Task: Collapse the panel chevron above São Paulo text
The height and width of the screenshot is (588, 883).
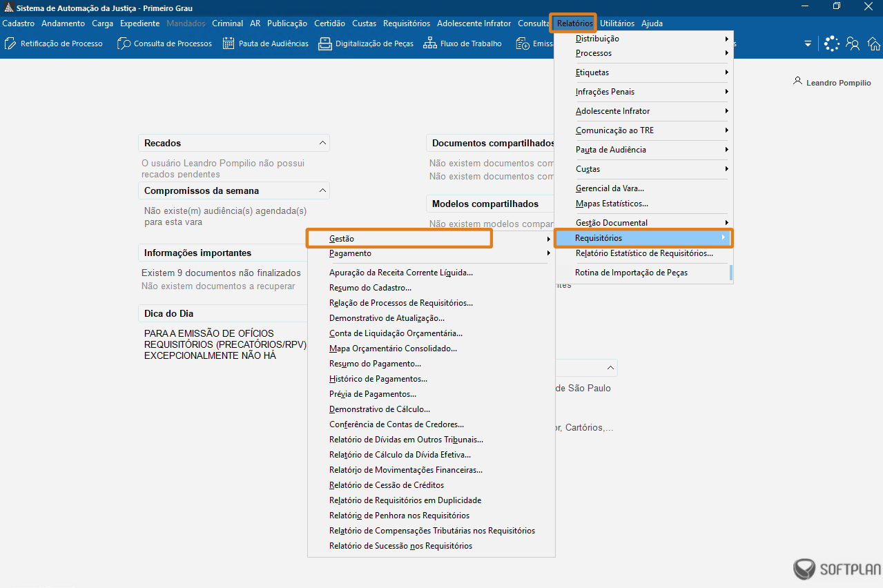Action: (x=610, y=367)
